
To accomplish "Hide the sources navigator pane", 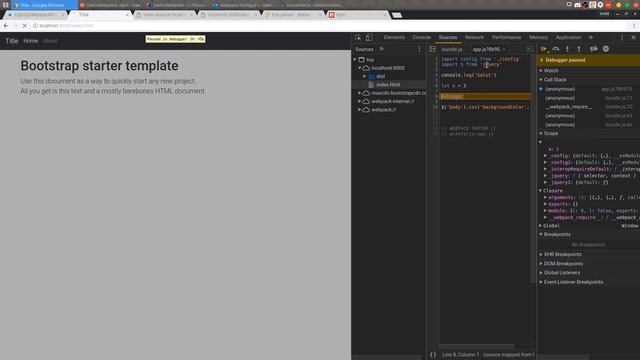I will (x=433, y=49).
